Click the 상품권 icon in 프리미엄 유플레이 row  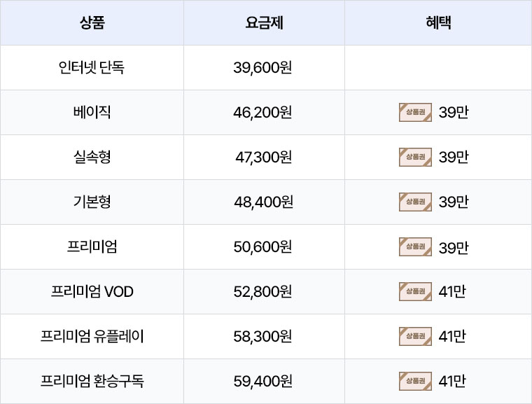(415, 337)
